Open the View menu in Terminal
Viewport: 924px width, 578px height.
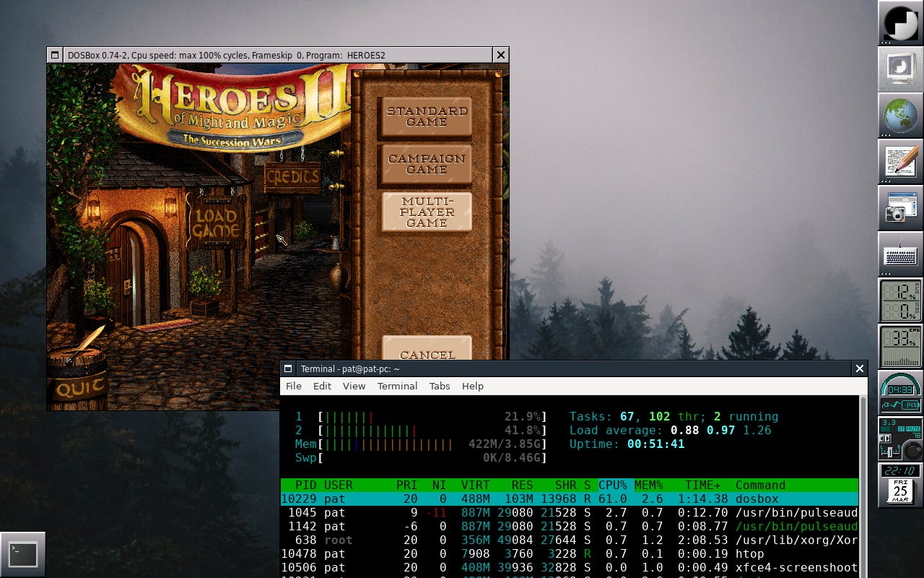[354, 386]
